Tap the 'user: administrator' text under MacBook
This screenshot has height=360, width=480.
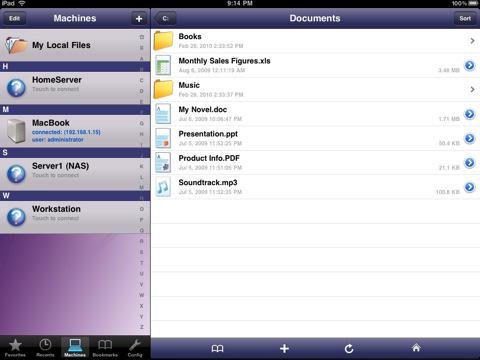[x=58, y=140]
